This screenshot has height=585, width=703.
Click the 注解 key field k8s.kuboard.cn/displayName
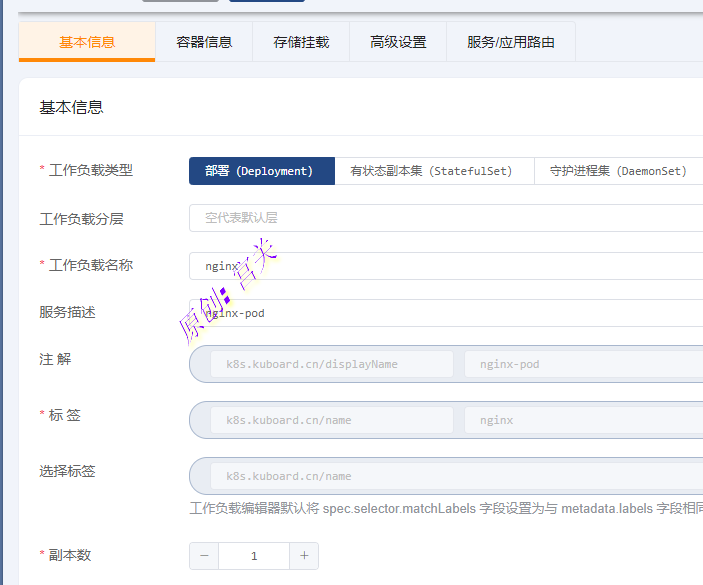pos(331,364)
